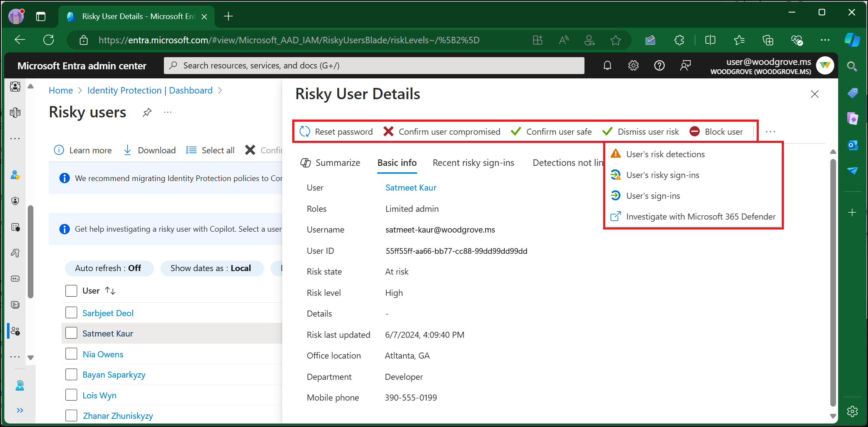Check Bayan Saparkyzy row checkbox
Viewport: 868px width, 427px height.
click(71, 374)
